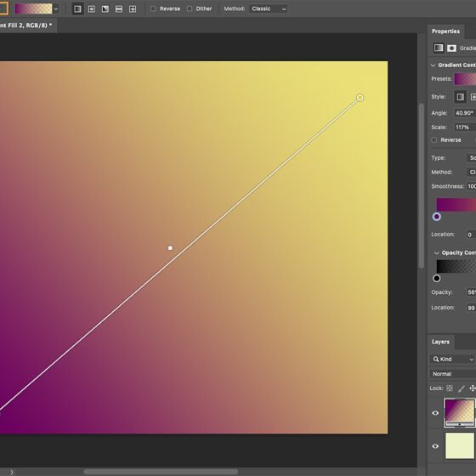Image resolution: width=476 pixels, height=476 pixels.
Task: Hide the gradient fill layer with eye icon
Action: [435, 413]
